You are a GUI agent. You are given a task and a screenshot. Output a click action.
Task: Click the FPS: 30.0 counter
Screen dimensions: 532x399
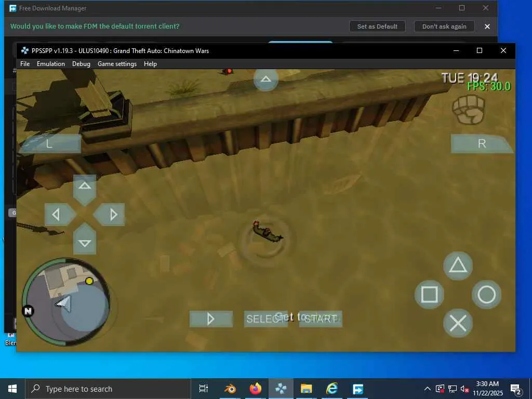click(x=489, y=87)
